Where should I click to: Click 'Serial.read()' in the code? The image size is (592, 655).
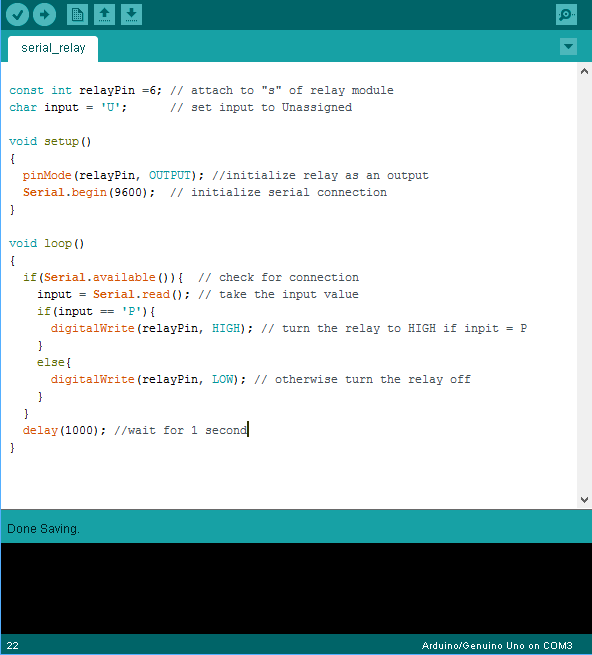pos(138,294)
